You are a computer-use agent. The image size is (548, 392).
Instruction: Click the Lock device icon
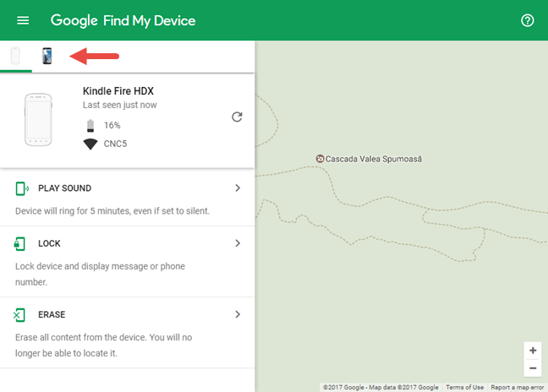point(20,243)
